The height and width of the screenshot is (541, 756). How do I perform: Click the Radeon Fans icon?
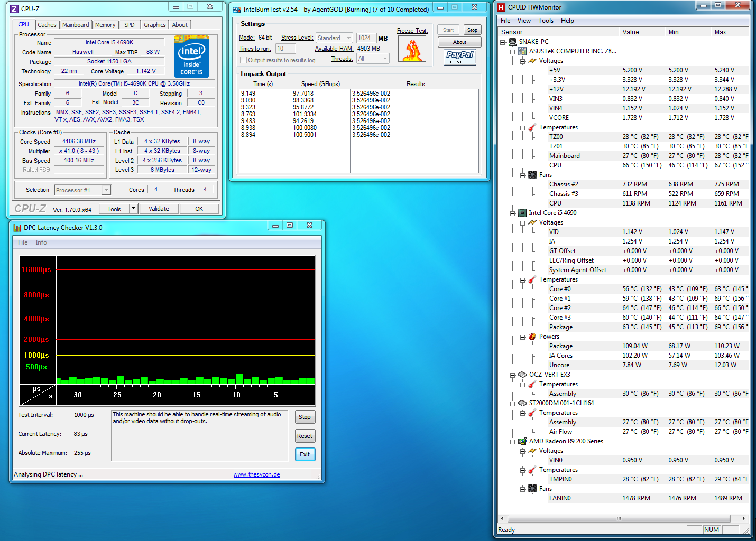point(532,489)
